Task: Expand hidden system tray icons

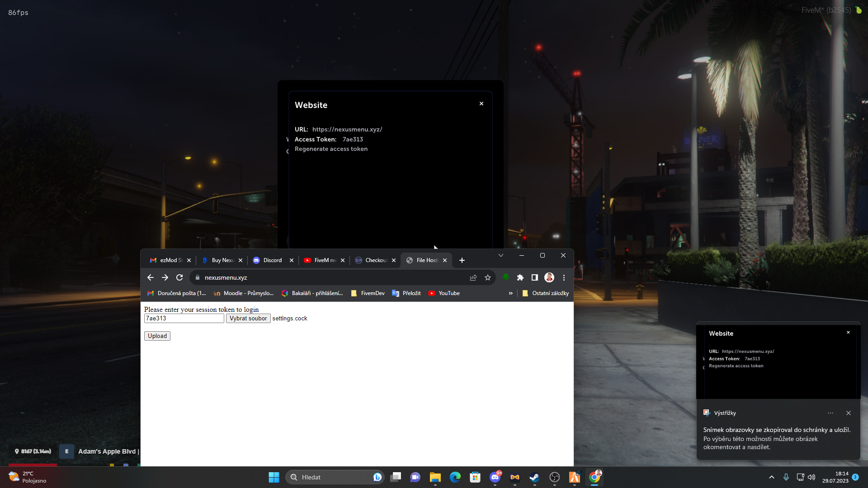Action: 772,477
